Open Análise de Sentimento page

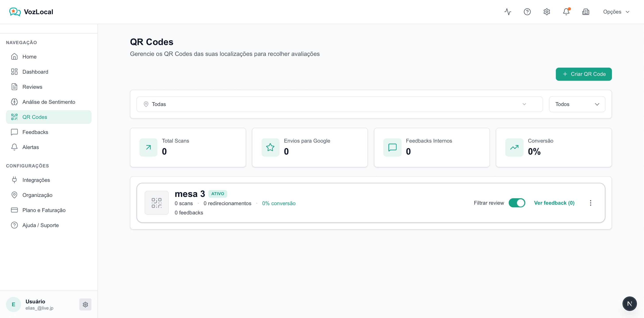pyautogui.click(x=48, y=102)
